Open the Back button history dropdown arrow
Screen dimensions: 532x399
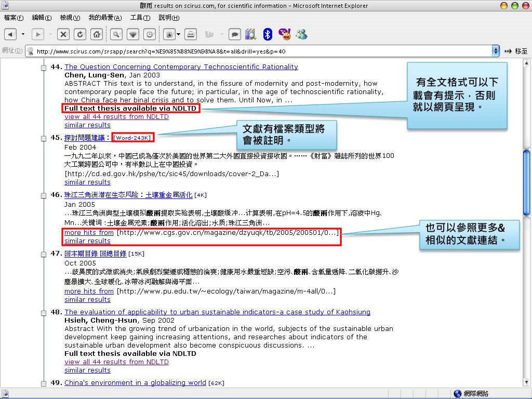click(x=23, y=34)
